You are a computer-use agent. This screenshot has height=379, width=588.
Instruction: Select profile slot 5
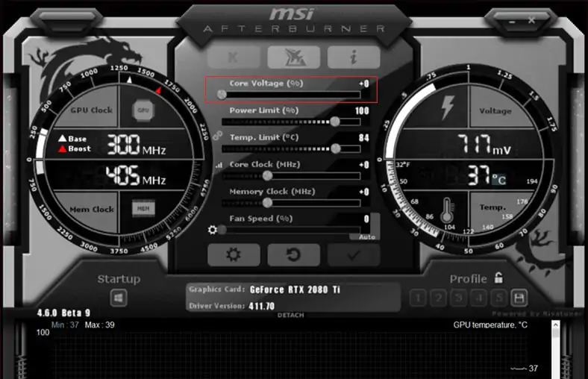tap(497, 298)
